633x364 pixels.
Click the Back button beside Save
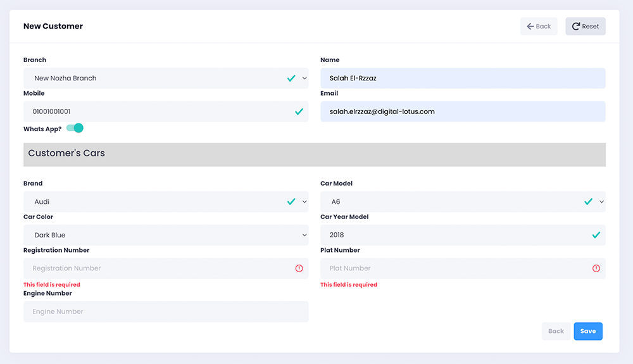[556, 331]
